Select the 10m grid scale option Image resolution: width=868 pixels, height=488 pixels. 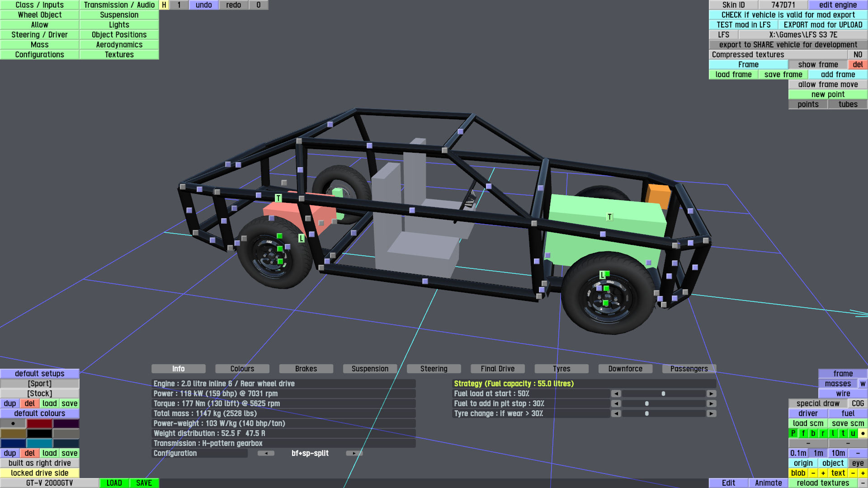pos(838,453)
